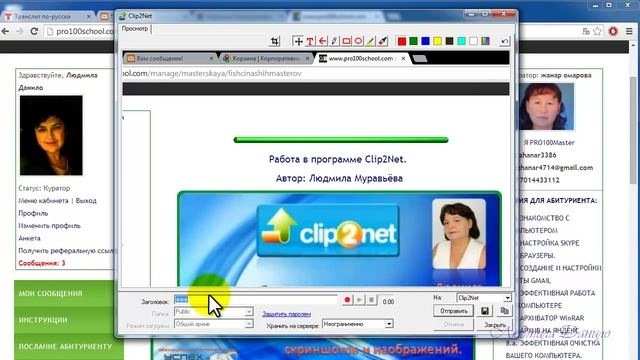Click the red Opera-style extension icon in Chrome
This screenshot has height=360, width=640.
[613, 31]
